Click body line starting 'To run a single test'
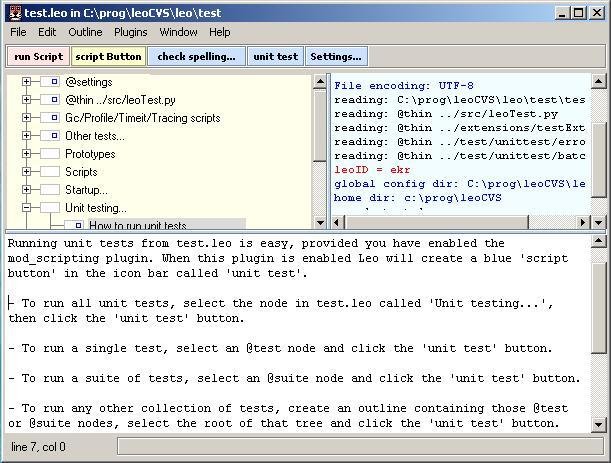This screenshot has height=463, width=611. coord(280,348)
